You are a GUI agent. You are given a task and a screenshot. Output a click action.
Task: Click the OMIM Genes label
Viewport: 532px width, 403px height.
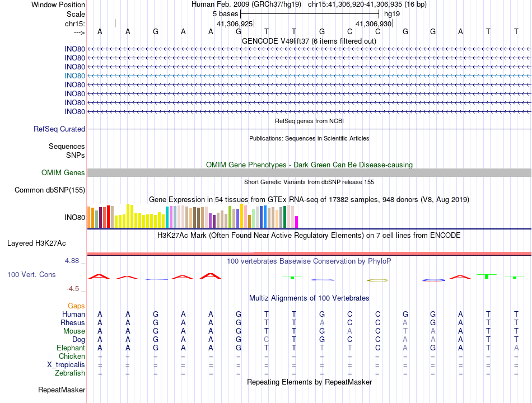point(63,172)
